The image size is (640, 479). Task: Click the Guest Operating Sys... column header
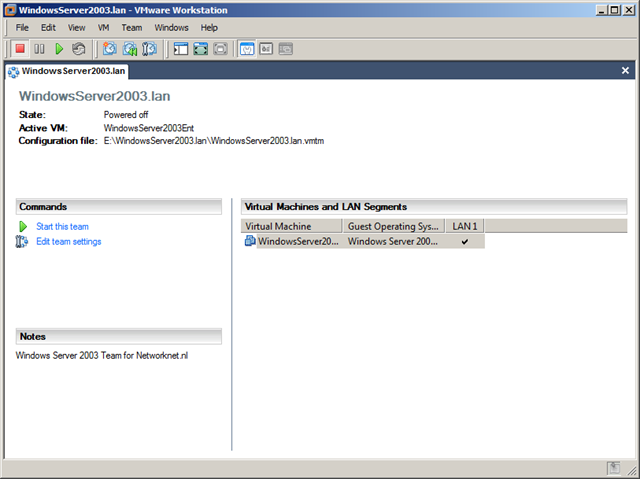(393, 226)
